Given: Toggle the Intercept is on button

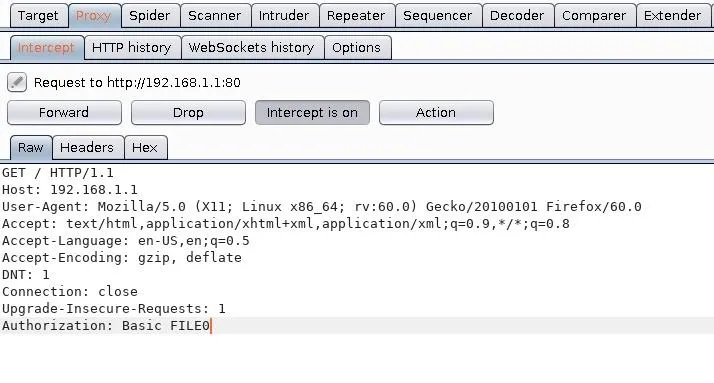Looking at the screenshot, I should coord(312,112).
